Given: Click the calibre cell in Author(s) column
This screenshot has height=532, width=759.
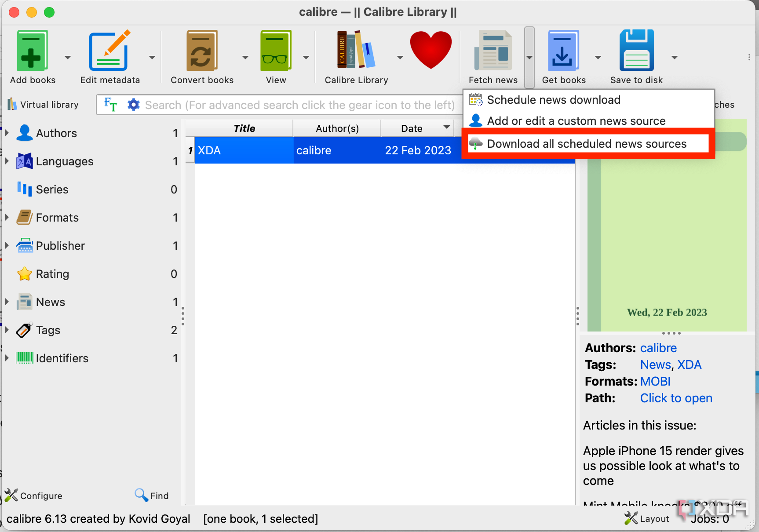Looking at the screenshot, I should click(337, 150).
